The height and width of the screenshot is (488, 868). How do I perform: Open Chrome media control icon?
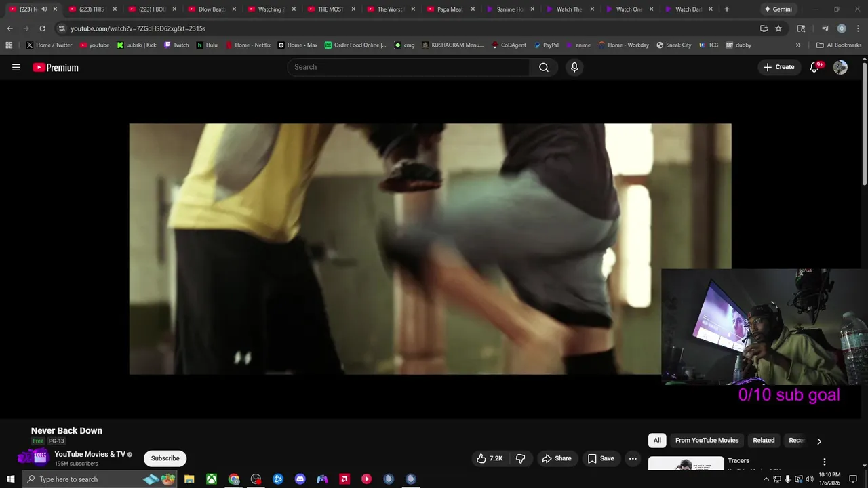click(x=825, y=28)
